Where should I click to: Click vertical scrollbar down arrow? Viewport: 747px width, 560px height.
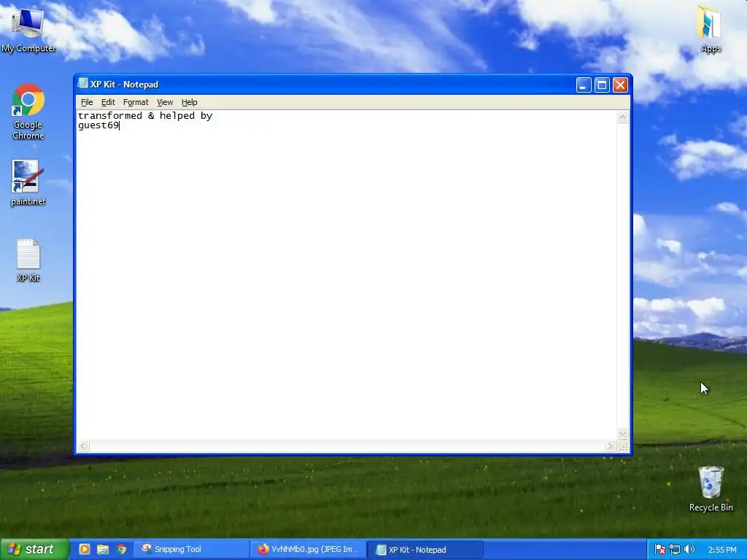[x=623, y=433]
